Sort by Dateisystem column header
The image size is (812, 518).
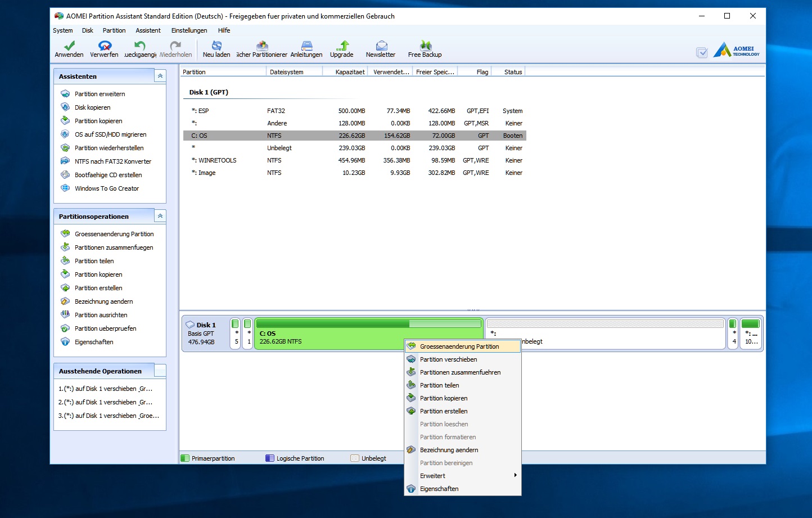coord(294,72)
